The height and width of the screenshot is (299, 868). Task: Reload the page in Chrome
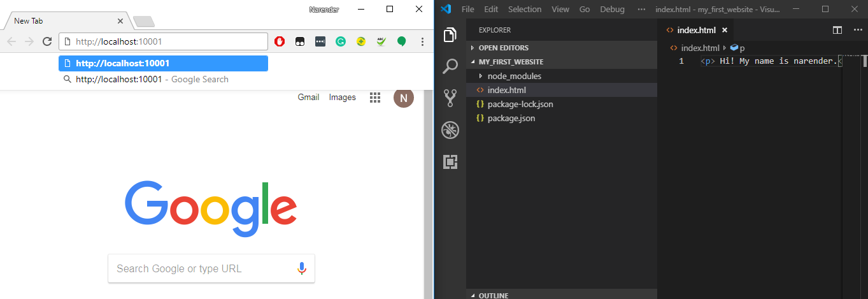pos(46,41)
